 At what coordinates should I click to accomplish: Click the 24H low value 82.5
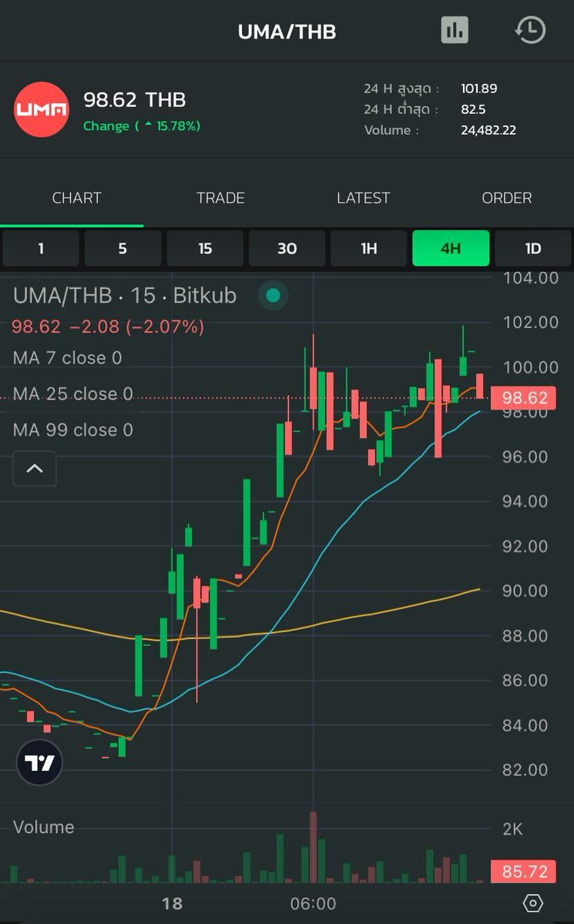[x=473, y=109]
